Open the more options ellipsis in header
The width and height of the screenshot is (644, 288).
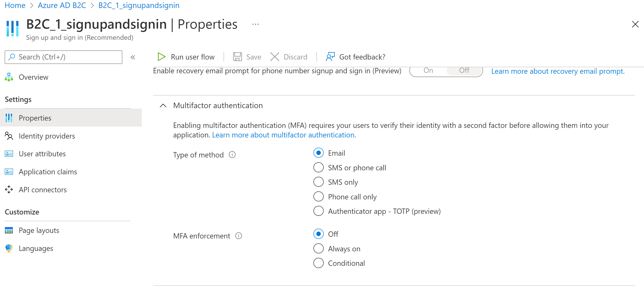[255, 24]
